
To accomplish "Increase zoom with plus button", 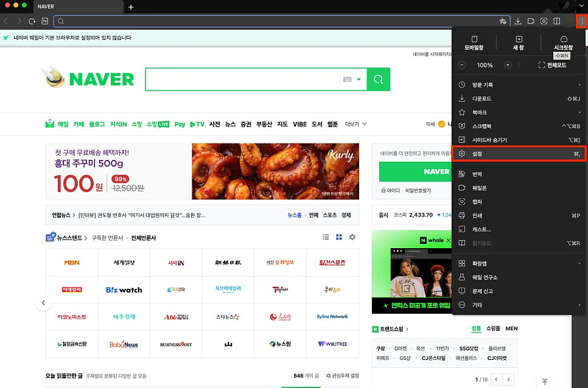I will tap(508, 65).
